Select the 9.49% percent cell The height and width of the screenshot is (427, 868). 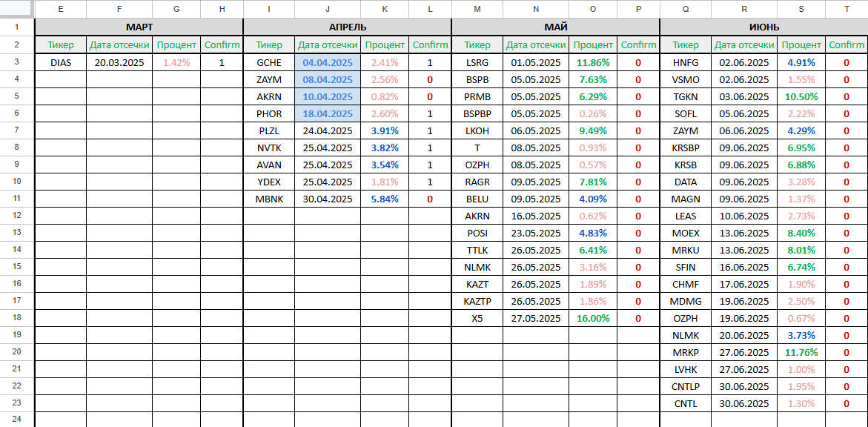click(x=593, y=130)
